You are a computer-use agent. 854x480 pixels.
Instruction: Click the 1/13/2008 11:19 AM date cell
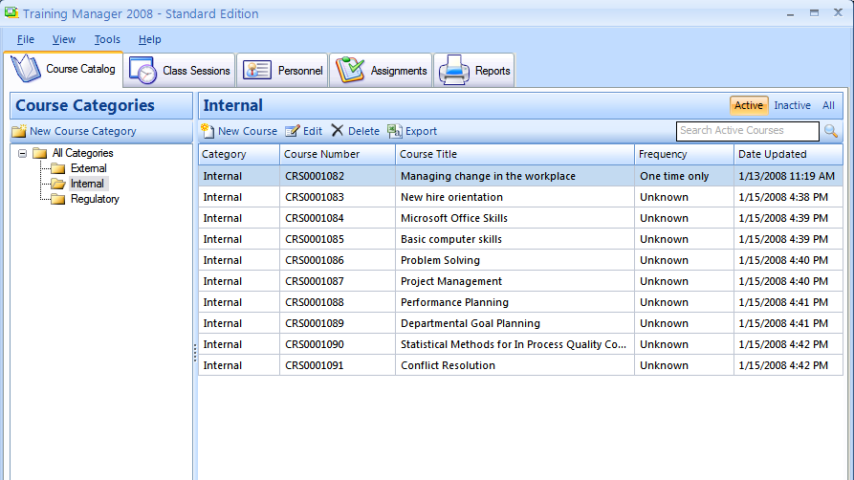(x=786, y=176)
